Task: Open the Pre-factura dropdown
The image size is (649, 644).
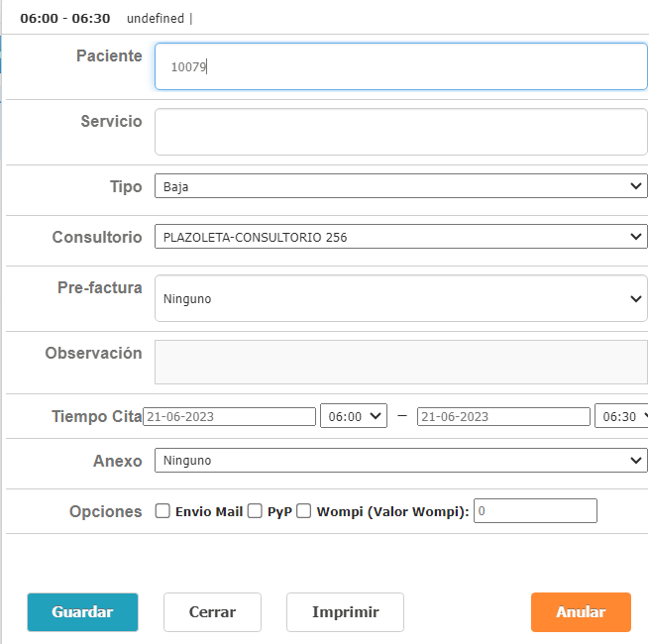Action: click(x=400, y=298)
